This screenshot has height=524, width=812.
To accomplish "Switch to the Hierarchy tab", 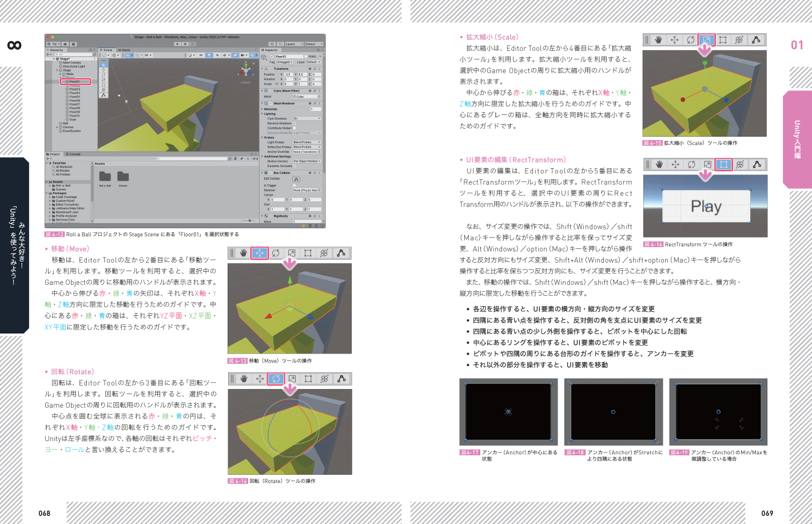I will 55,50.
